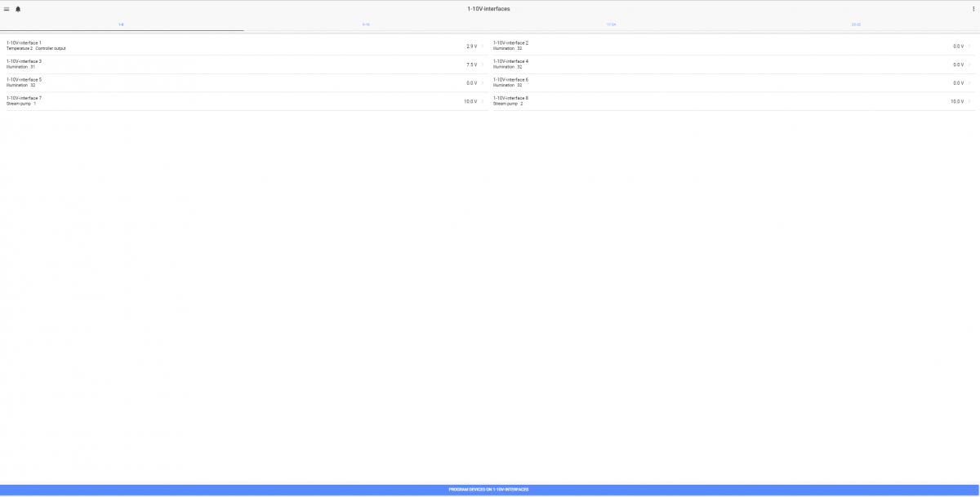Viewport: 980px width, 497px height.
Task: Click 'Stream pump 1' subtitle
Action: 21,104
